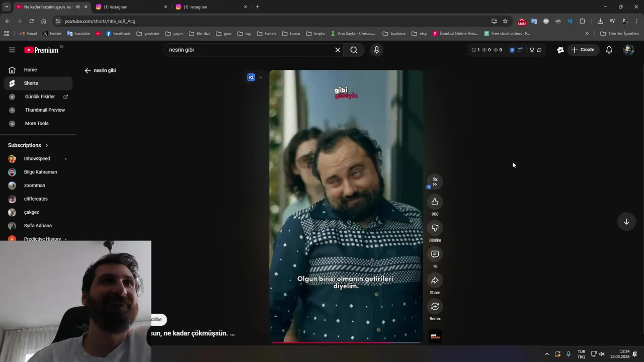Image resolution: width=644 pixels, height=362 pixels.
Task: Open IShowSpeed subscription channel
Action: [38, 159]
